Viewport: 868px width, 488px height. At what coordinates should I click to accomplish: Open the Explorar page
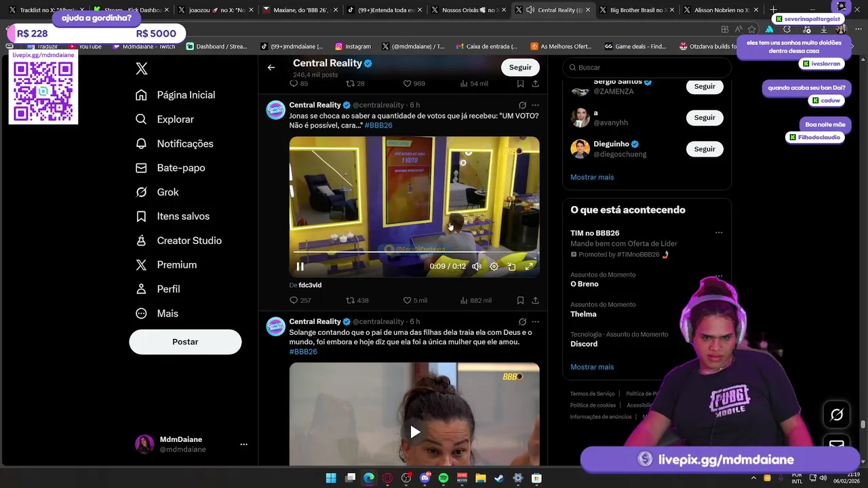[165, 119]
